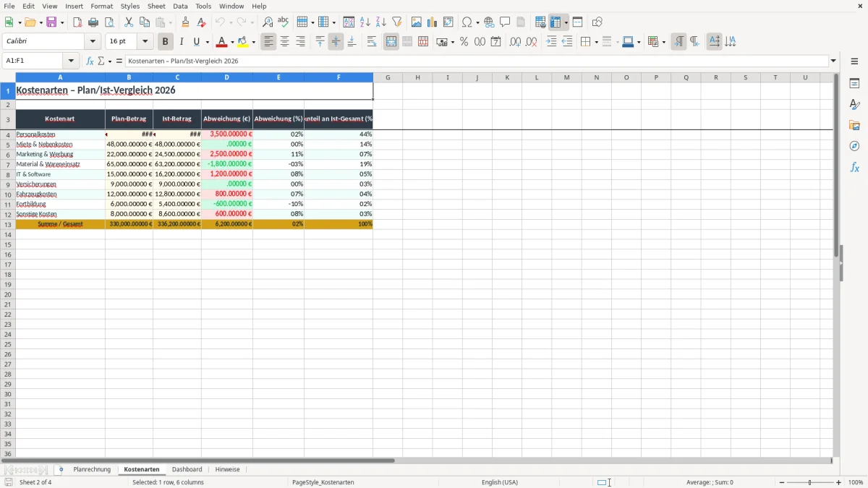Clear direct formatting icon
This screenshot has height=488, width=868.
(201, 22)
